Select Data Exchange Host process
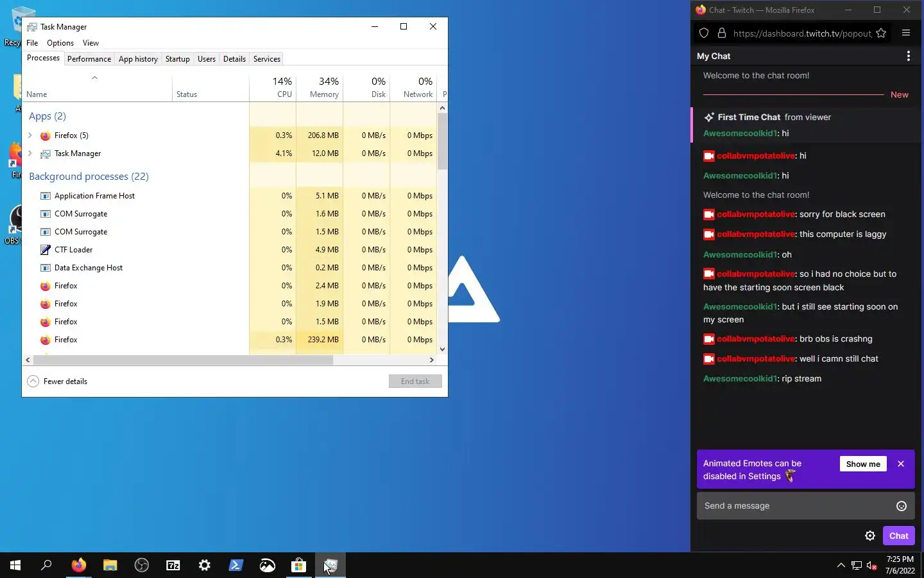 click(x=230, y=268)
